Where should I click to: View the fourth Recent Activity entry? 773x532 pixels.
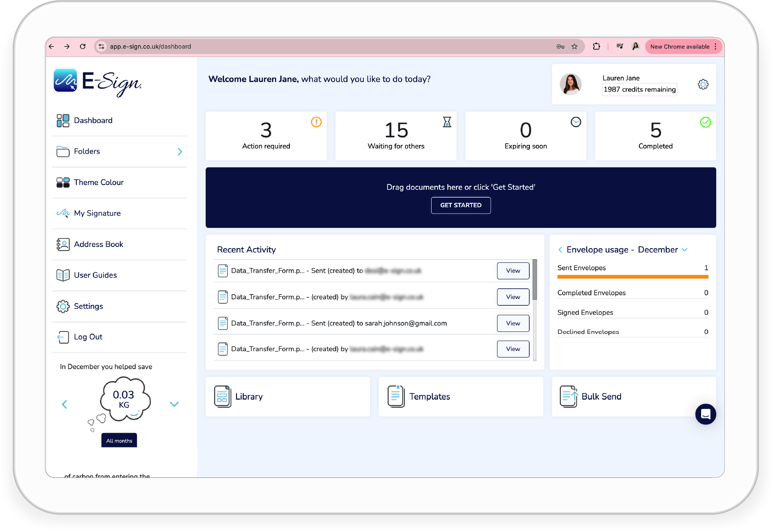(x=513, y=349)
